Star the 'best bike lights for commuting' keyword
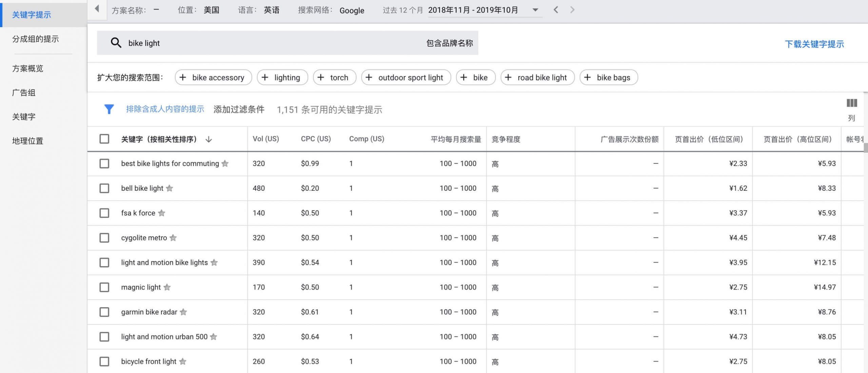Viewport: 868px width, 373px height. pyautogui.click(x=225, y=164)
